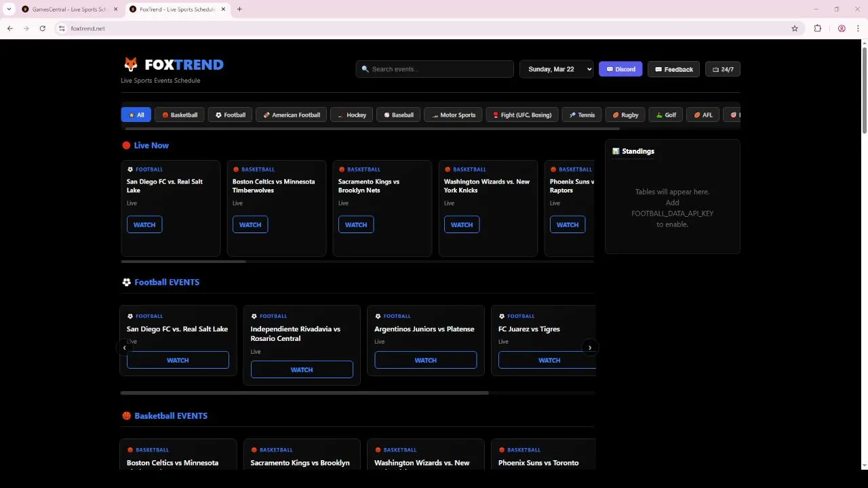The width and height of the screenshot is (868, 488).
Task: Click the Sacramento Kings basketball events card title
Action: pyautogui.click(x=300, y=463)
